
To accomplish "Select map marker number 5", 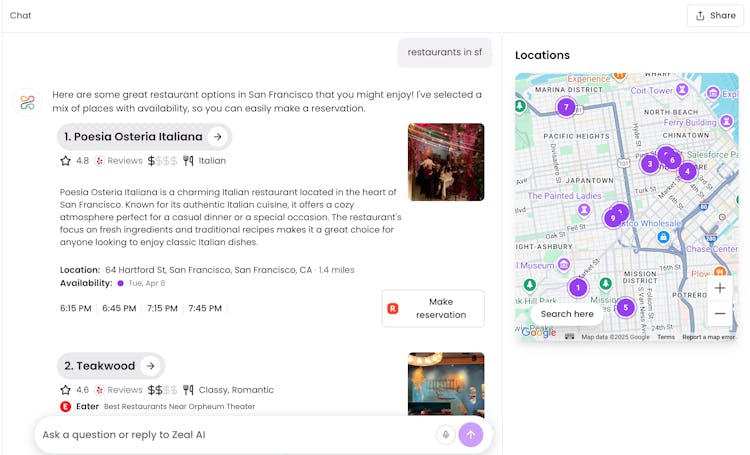I will 625,307.
